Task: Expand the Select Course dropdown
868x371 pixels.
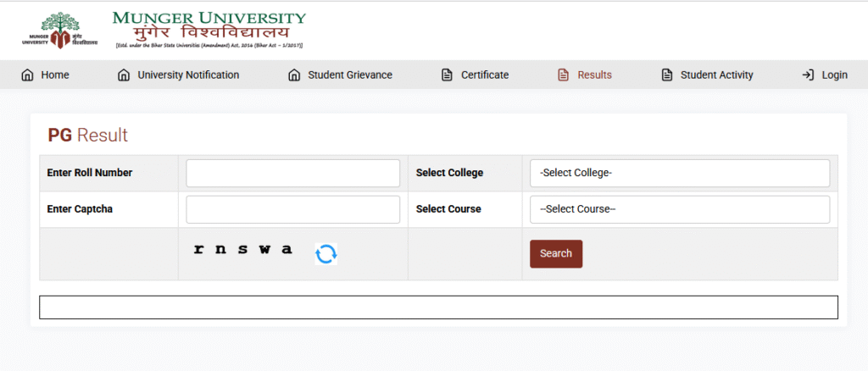Action: click(x=680, y=209)
